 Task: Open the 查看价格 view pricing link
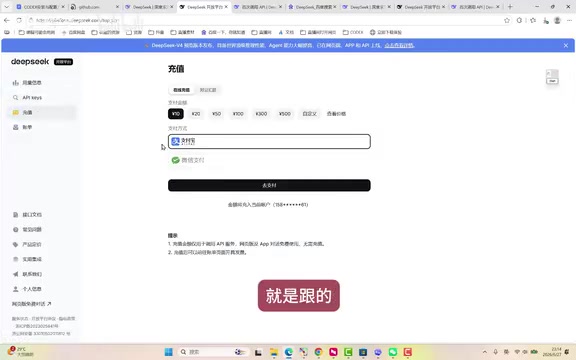click(x=336, y=114)
